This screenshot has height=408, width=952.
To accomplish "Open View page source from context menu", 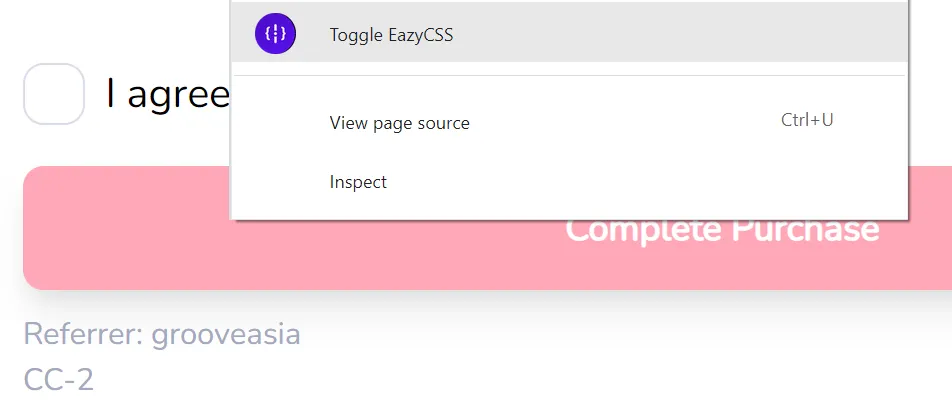I will (570, 123).
